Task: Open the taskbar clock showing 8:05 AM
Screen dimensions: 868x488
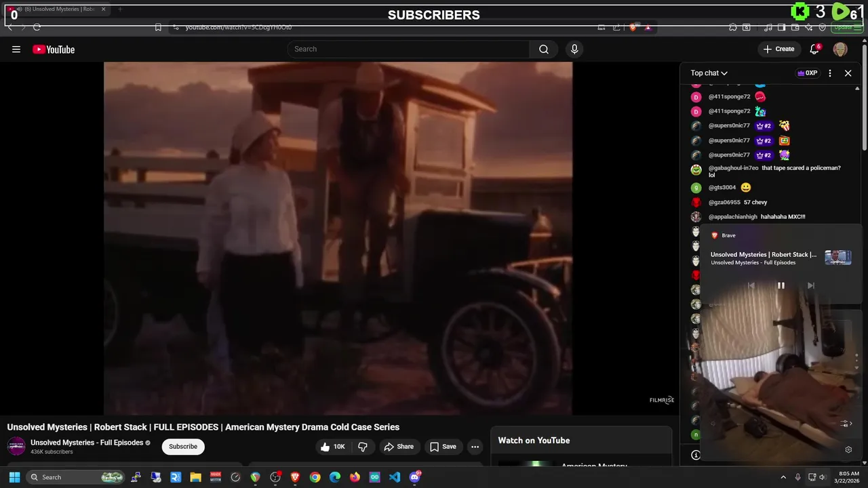Action: coord(848,477)
